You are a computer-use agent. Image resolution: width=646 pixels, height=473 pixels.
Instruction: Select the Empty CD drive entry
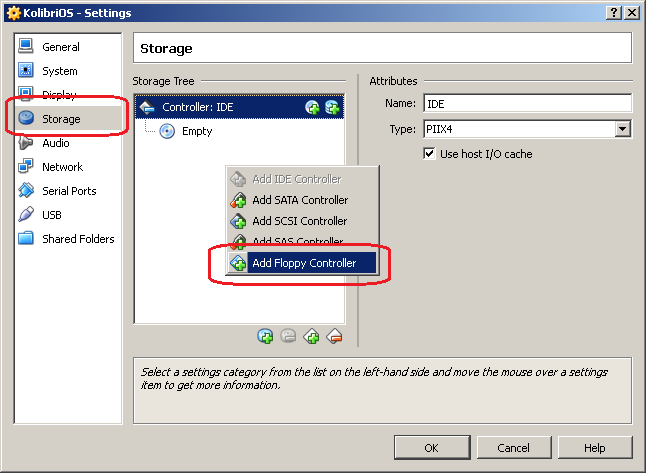point(196,131)
